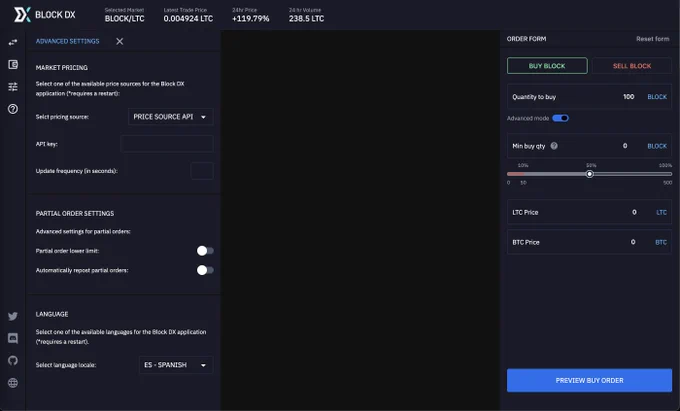Click the +119.79% 24hr price value

coord(251,19)
